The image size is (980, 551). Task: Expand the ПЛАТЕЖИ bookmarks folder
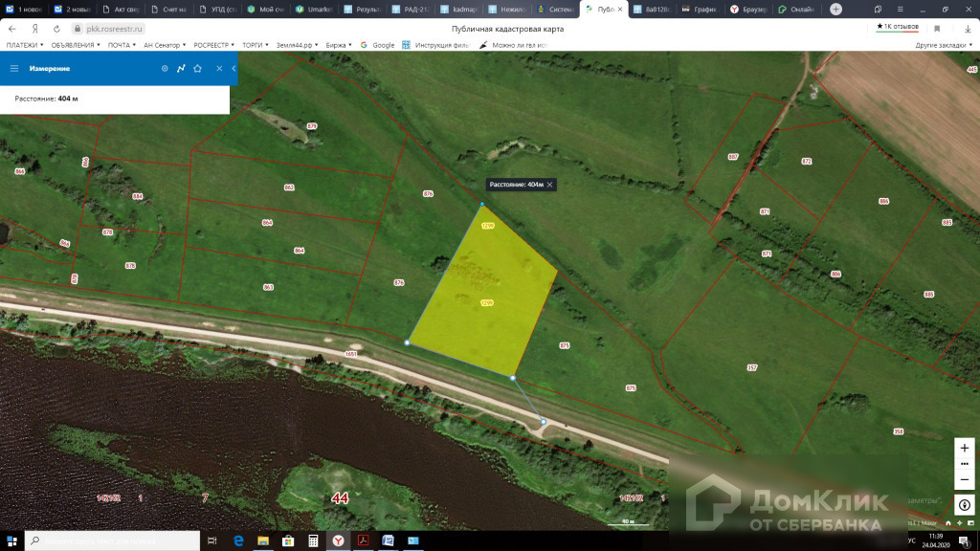[x=25, y=45]
